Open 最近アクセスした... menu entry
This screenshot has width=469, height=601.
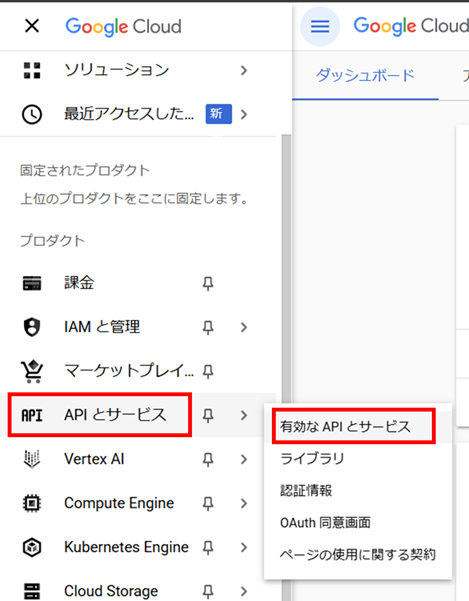129,114
